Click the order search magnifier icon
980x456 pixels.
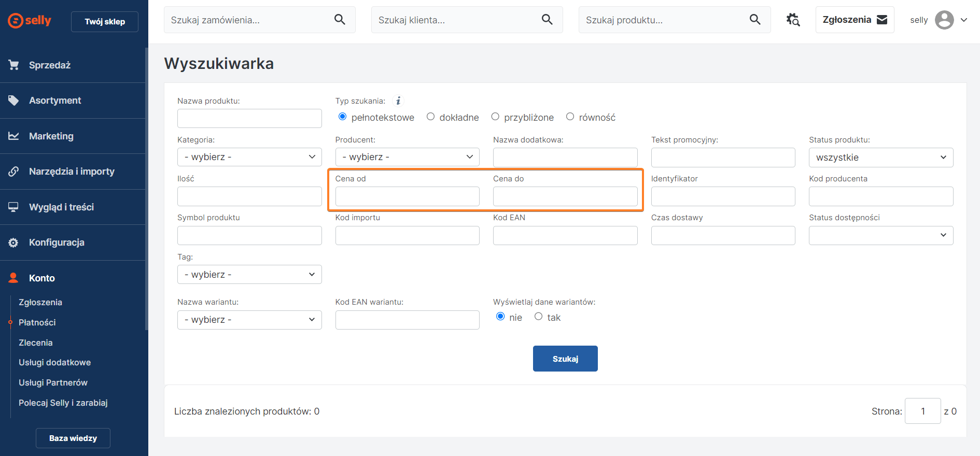(340, 20)
